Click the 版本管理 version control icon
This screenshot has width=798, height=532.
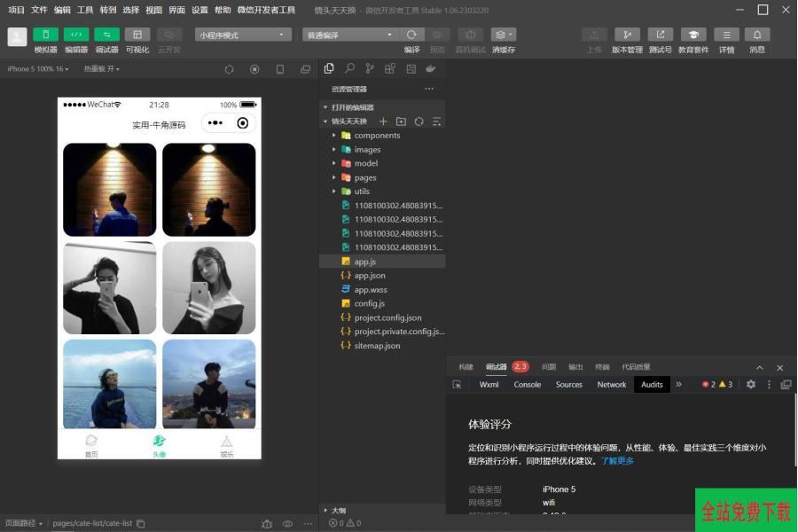pos(627,35)
